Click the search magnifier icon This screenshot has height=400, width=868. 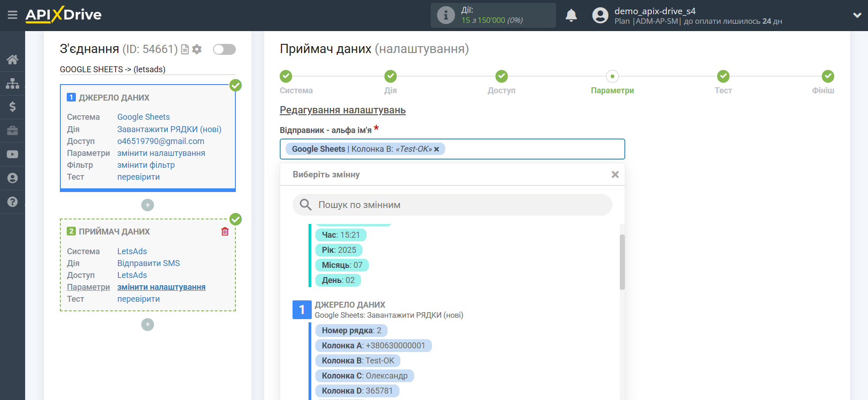(x=305, y=205)
